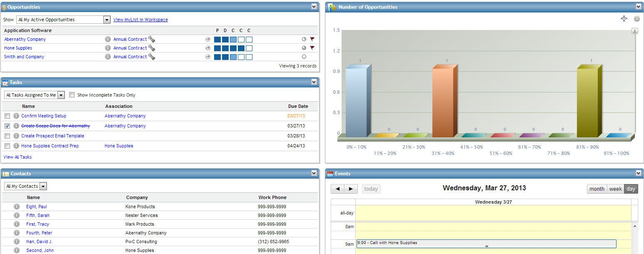Go to next day in Events
The image size is (644, 254).
pos(351,189)
